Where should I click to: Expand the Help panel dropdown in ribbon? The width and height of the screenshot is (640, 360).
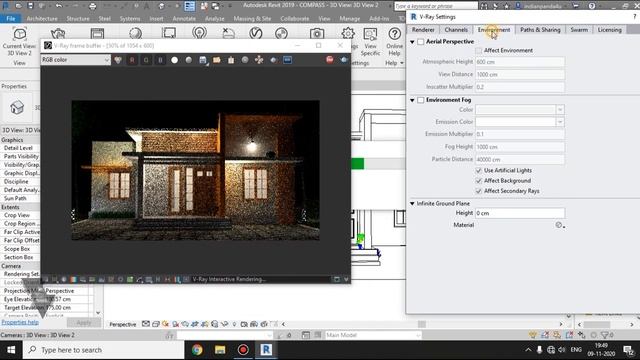pos(402,63)
